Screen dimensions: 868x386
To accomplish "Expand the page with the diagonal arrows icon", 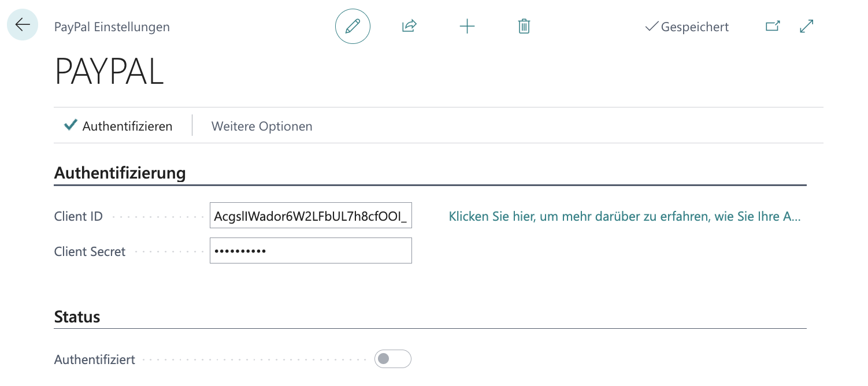I will pos(806,27).
